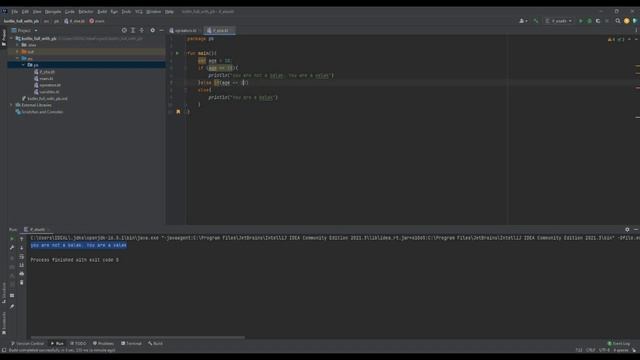Image resolution: width=640 pixels, height=360 pixels.
Task: Click the Search Everywhere magnifier
Action: click(618, 21)
